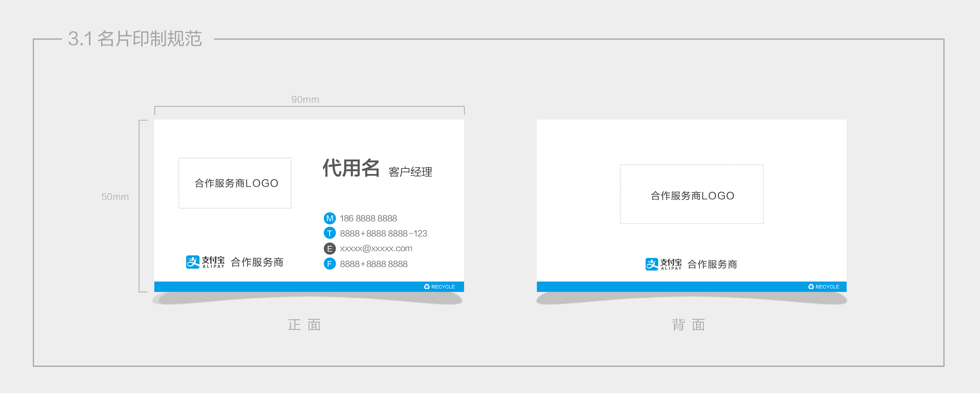Click the blue footer bar on front card
980x396 pixels.
309,287
